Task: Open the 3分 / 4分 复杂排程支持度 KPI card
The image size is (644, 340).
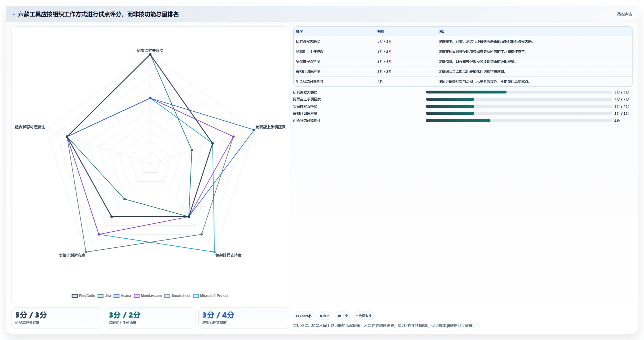Action: point(244,318)
